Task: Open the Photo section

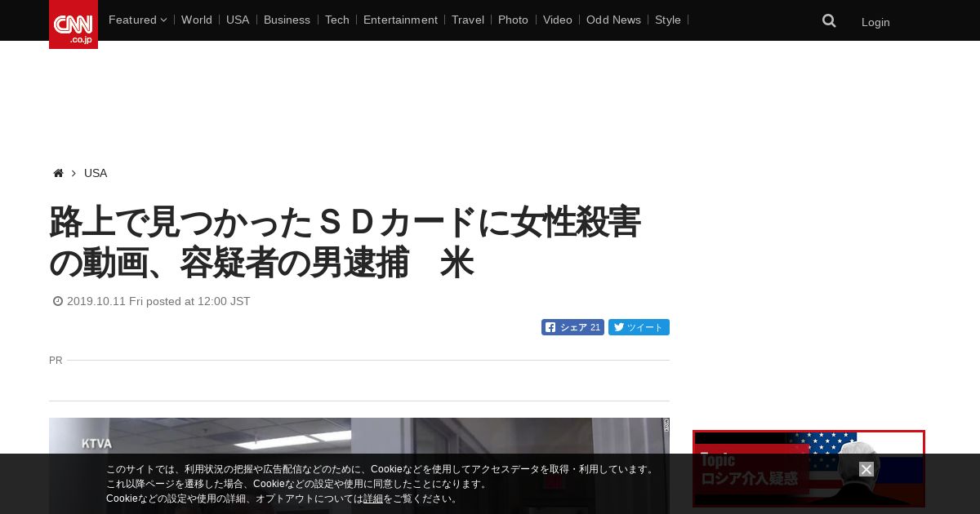Action: click(513, 20)
